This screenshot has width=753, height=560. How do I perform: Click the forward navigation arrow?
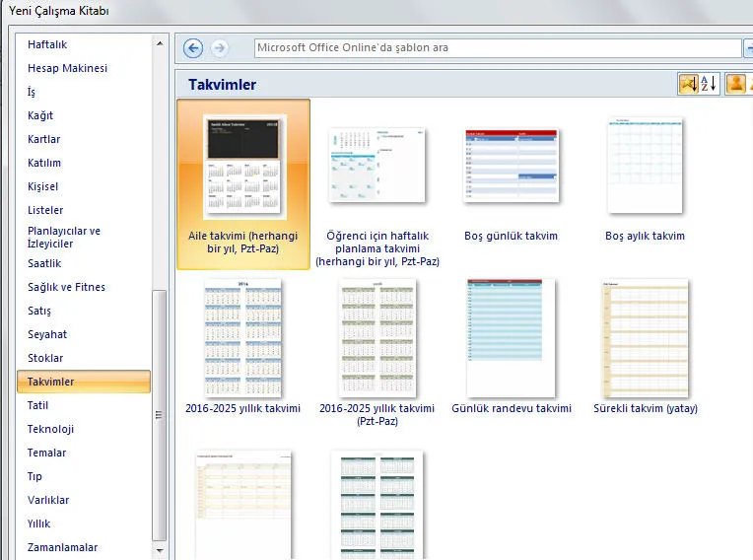coord(219,48)
